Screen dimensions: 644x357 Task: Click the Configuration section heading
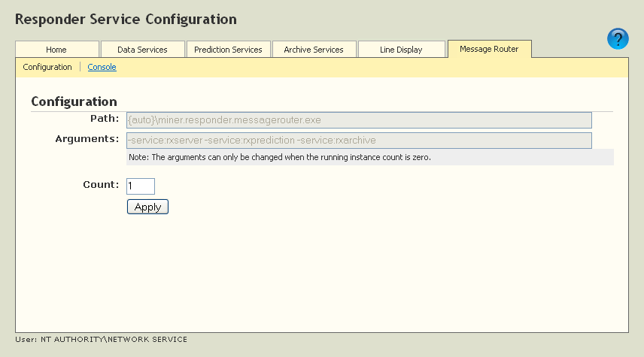pyautogui.click(x=74, y=101)
